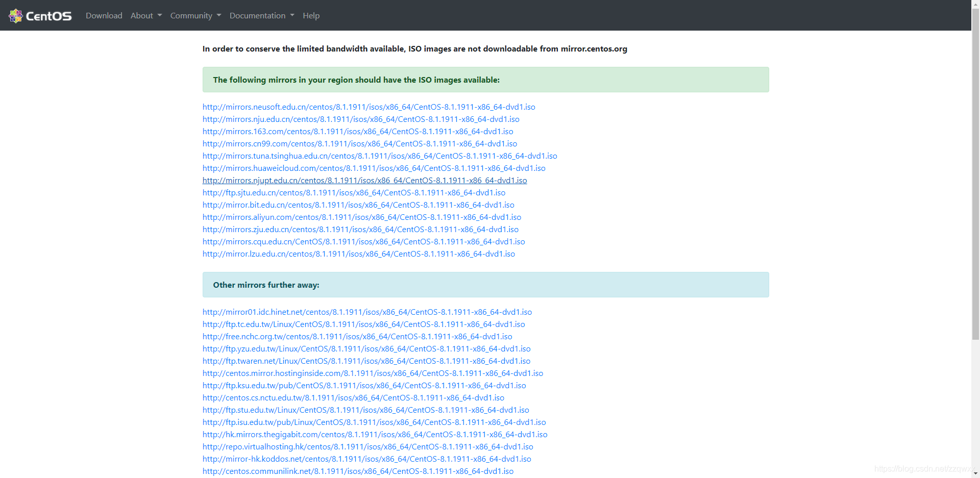The height and width of the screenshot is (478, 980).
Task: Open the mirrors.nju.edu.cn ISO link
Action: click(x=361, y=119)
